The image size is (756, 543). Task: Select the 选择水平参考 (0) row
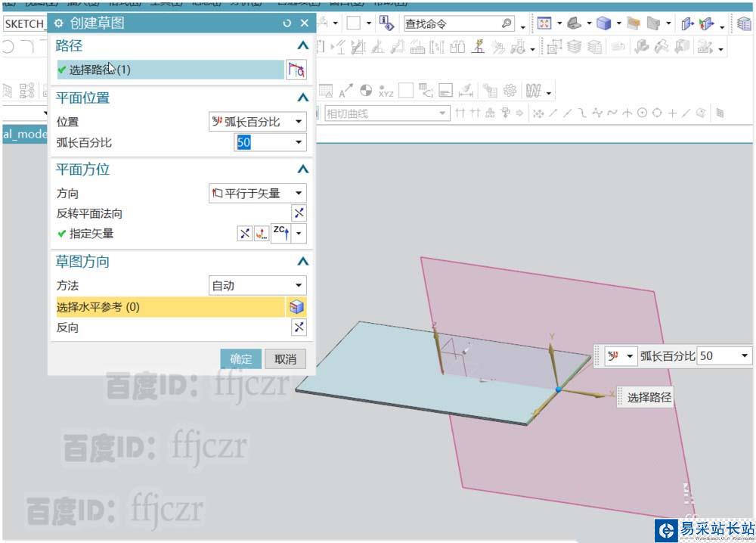(x=170, y=307)
